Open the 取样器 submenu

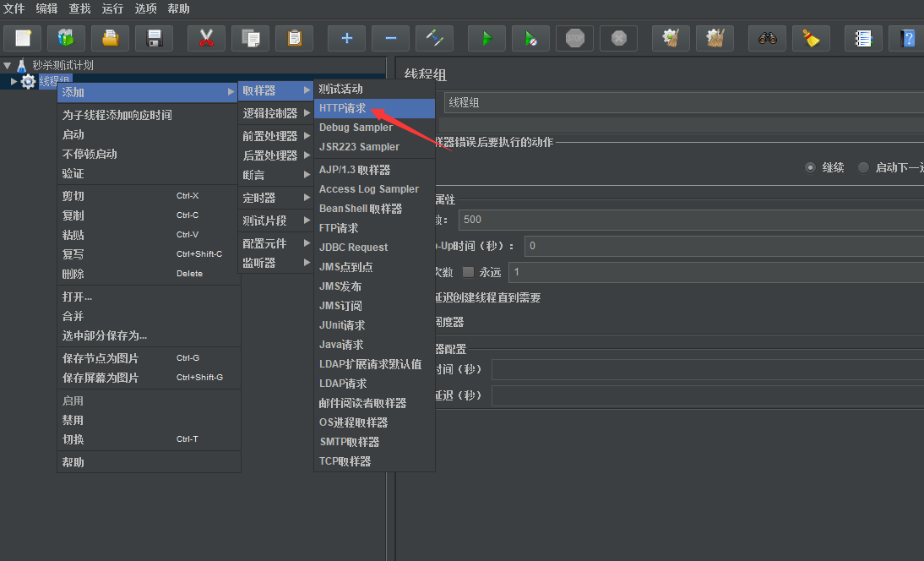tap(276, 90)
